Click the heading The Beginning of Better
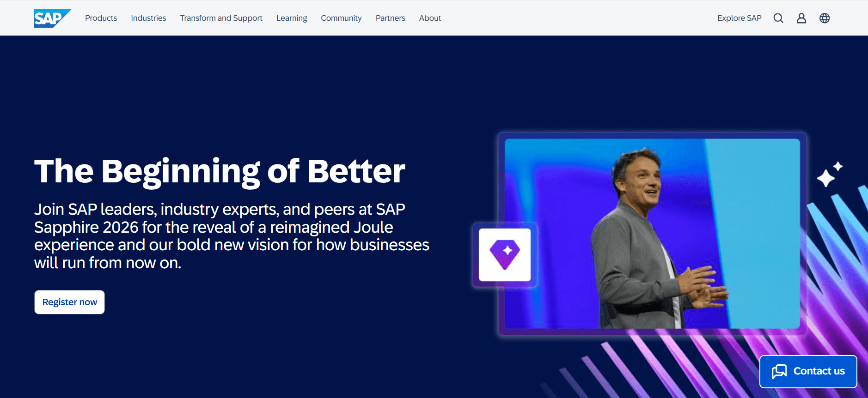This screenshot has height=398, width=868. [x=220, y=172]
